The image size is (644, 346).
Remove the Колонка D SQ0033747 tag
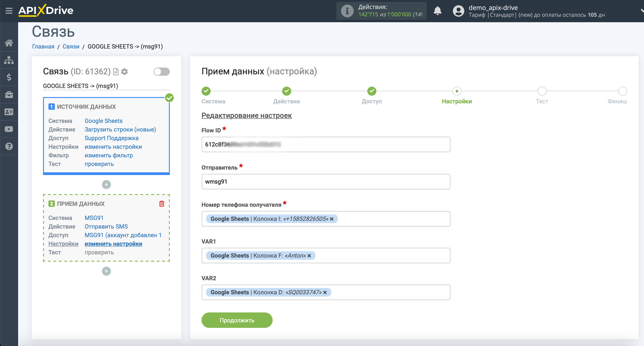point(325,292)
